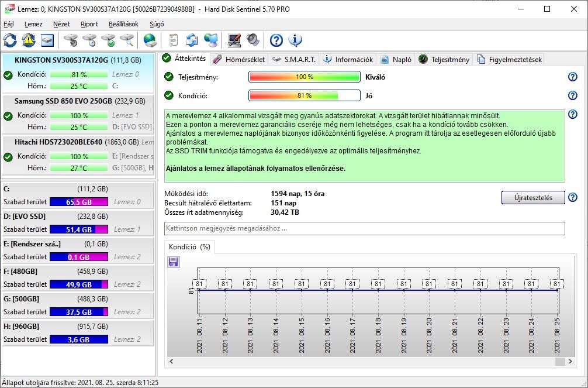Click the disk with magnifying glass icon
588x388 pixels.
(127, 40)
